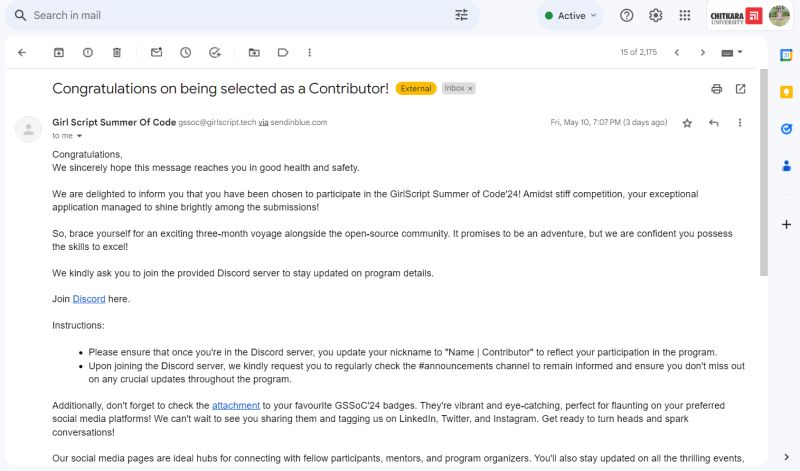Image resolution: width=800 pixels, height=471 pixels.
Task: Snooze this email with clock icon
Action: tap(185, 52)
